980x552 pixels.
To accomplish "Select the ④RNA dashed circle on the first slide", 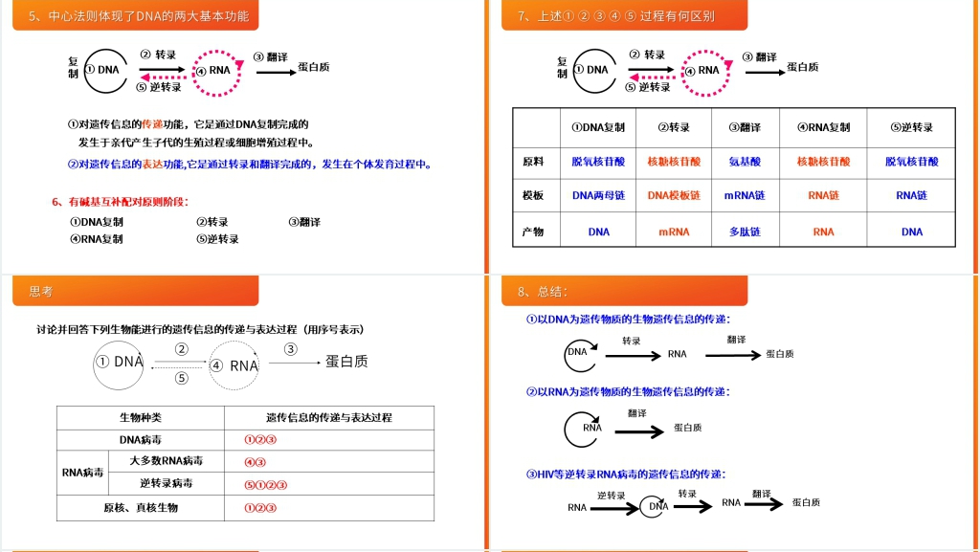I will (217, 72).
